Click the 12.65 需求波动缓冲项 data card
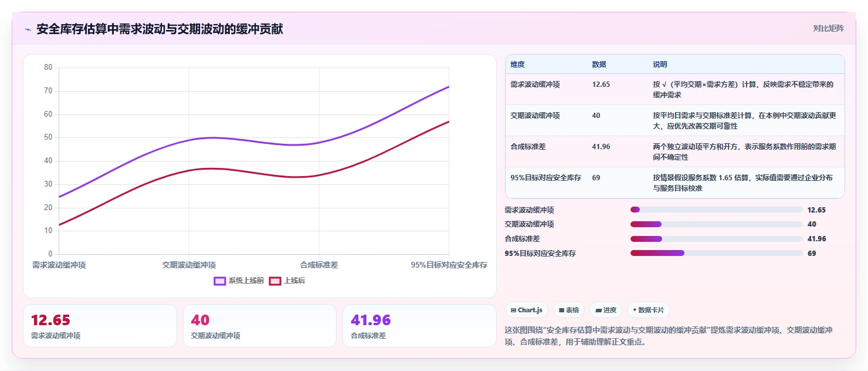Viewport: 868px width, 371px height. [x=100, y=326]
